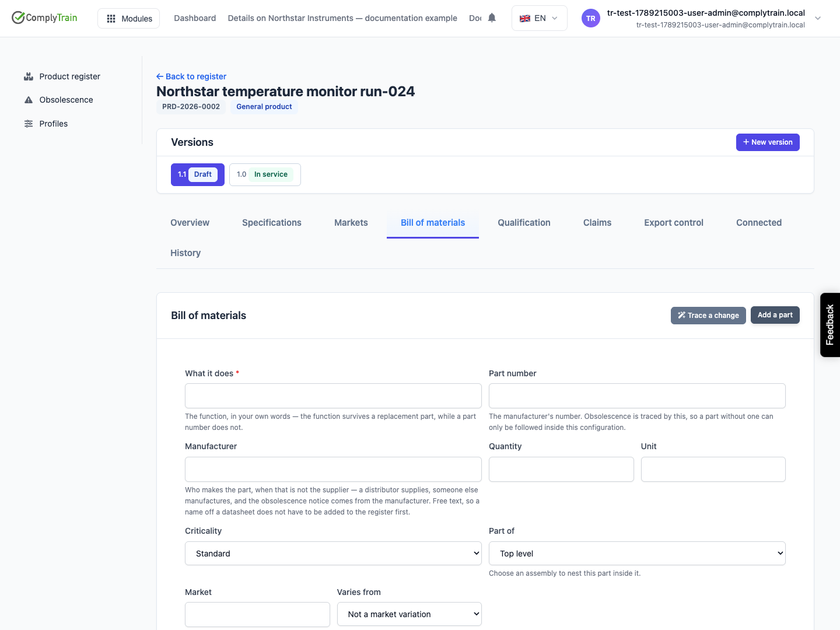The image size is (840, 630).
Task: Switch to the History tab
Action: point(185,253)
